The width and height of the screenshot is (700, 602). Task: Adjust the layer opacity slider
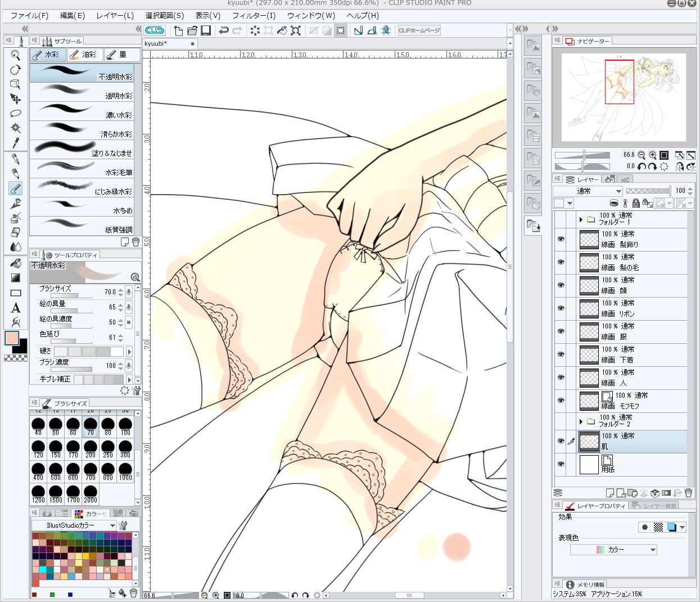pos(648,191)
